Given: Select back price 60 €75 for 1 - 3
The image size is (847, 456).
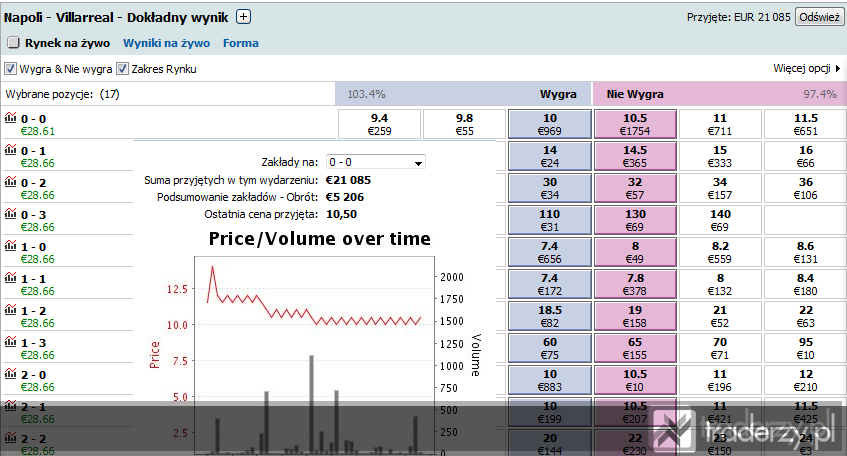Looking at the screenshot, I should click(x=550, y=348).
